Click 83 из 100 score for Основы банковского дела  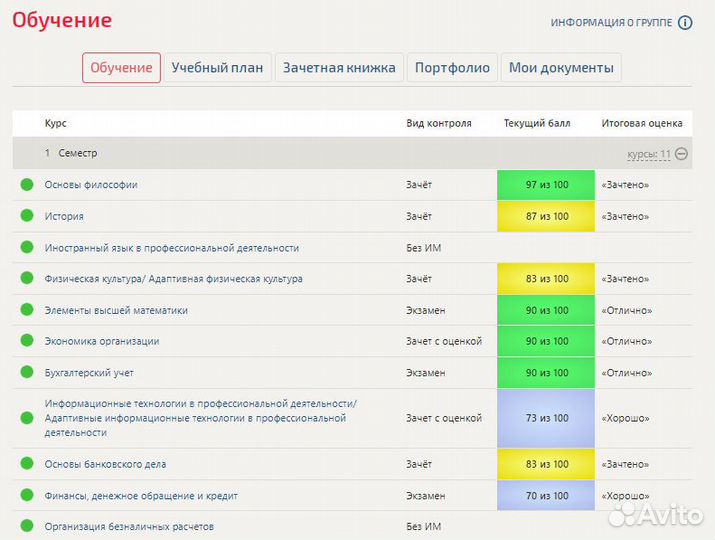546,464
